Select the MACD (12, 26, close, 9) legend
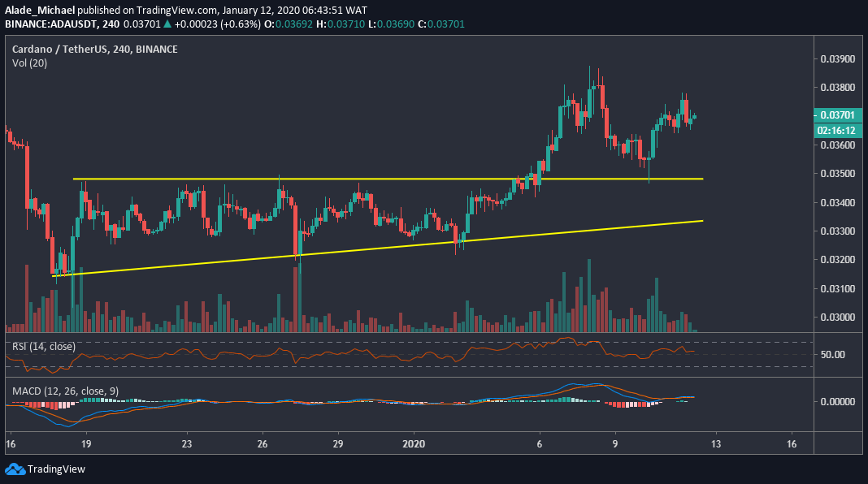This screenshot has height=484, width=868. [x=63, y=391]
